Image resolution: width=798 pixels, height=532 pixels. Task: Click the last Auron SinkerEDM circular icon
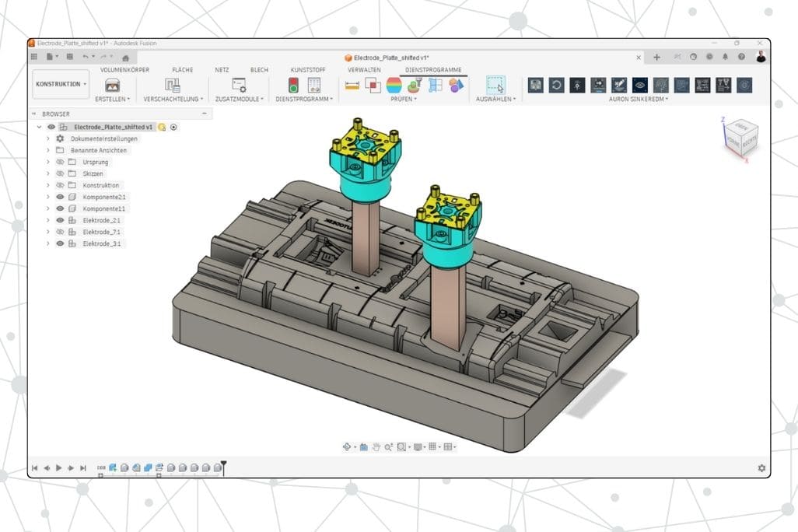[x=744, y=85]
